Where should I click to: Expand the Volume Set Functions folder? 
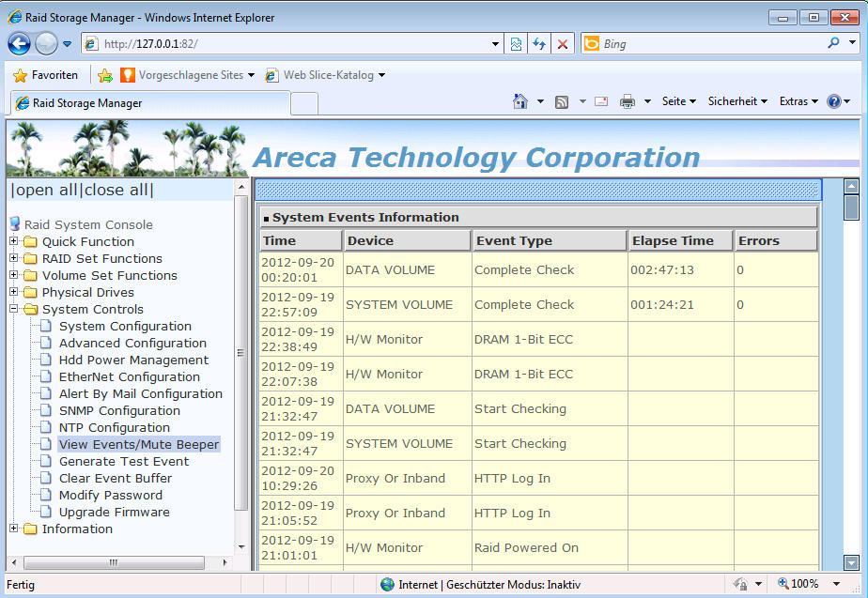14,275
